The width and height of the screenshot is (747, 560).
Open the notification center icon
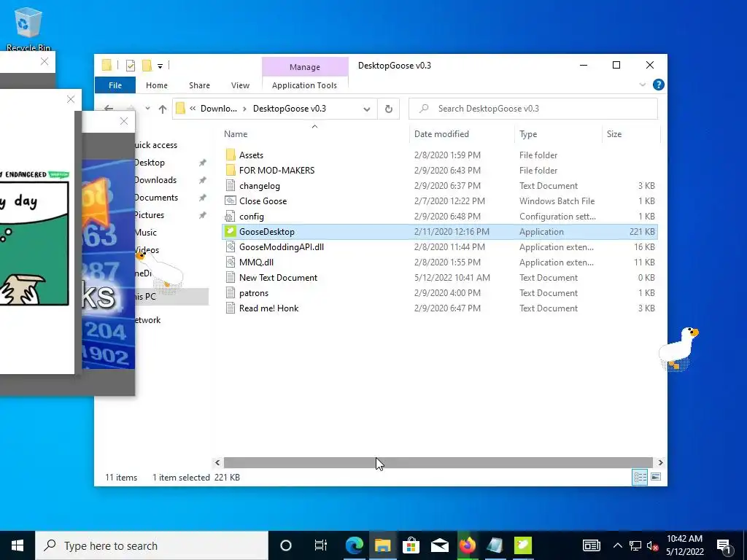(724, 545)
